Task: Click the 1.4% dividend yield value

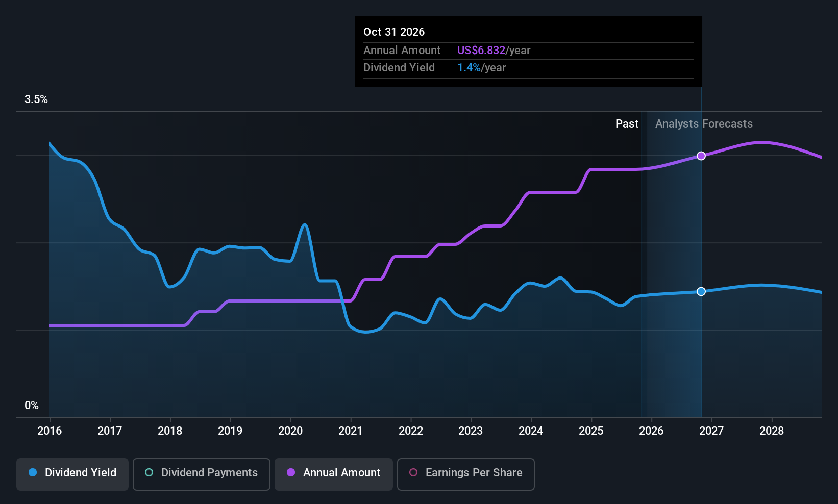Action: tap(469, 68)
